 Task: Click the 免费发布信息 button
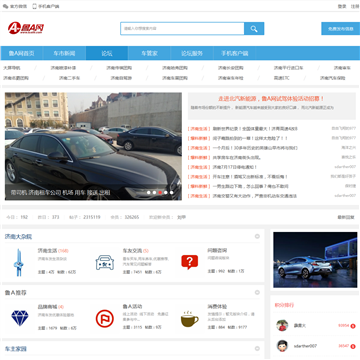[340, 29]
